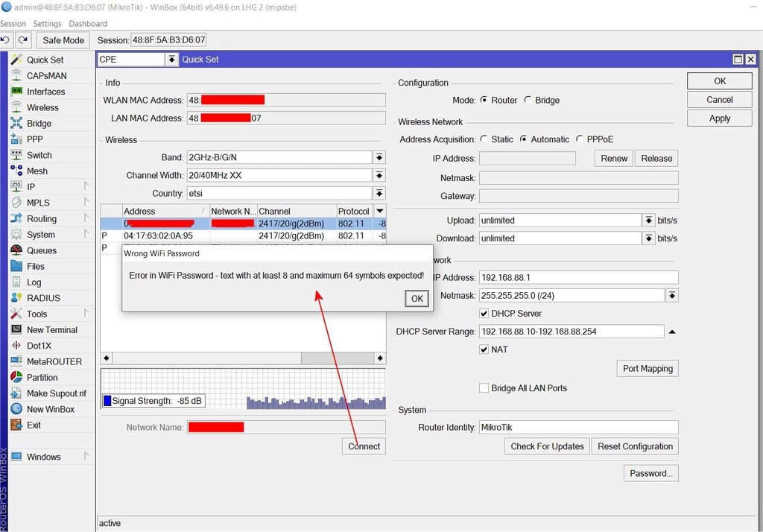Open Netmask 255.255.255.0 dropdown
Screen dimensions: 763x532
point(672,296)
